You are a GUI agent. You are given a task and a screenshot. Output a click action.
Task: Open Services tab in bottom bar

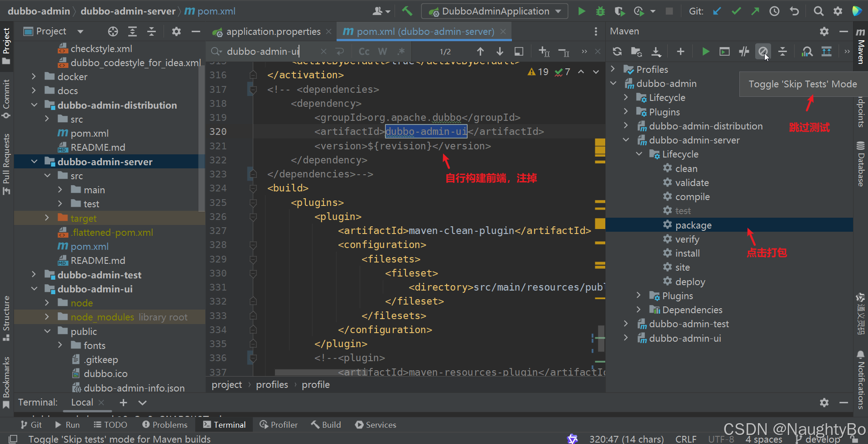click(x=376, y=425)
